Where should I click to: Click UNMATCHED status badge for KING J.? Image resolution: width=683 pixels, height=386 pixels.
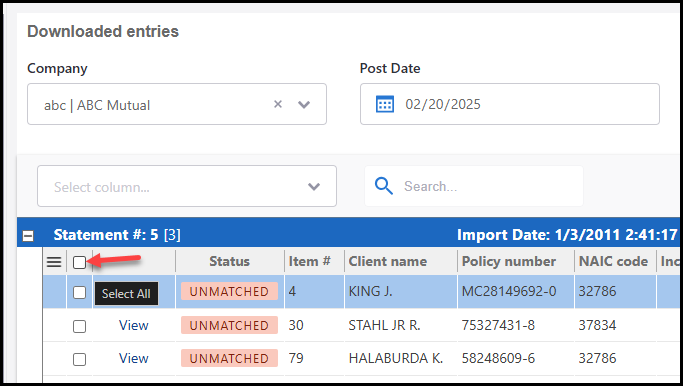pyautogui.click(x=229, y=291)
